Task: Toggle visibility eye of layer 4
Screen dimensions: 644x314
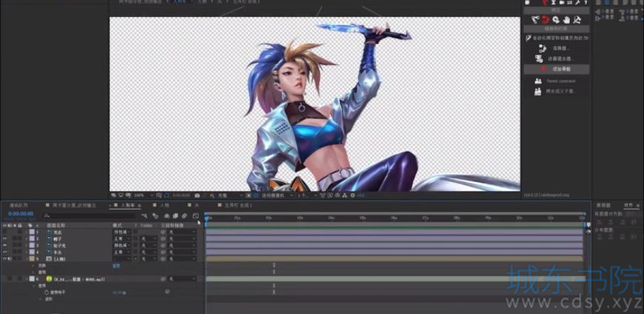Action: [4, 252]
